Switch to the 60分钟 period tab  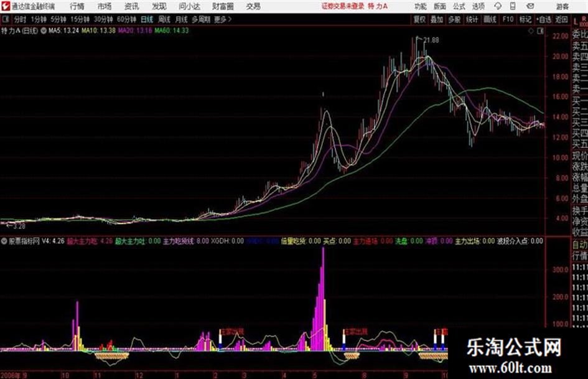tap(126, 19)
